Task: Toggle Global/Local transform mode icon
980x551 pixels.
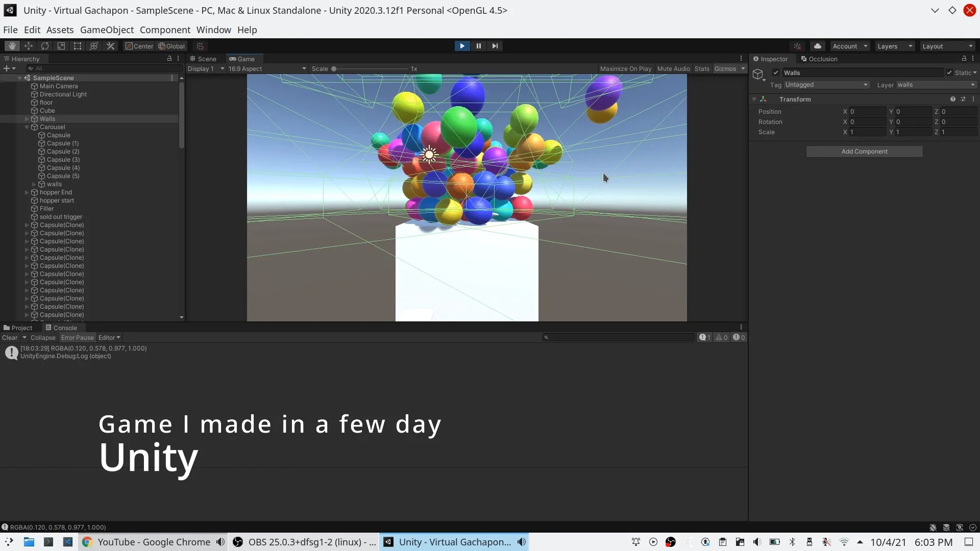Action: pos(171,46)
